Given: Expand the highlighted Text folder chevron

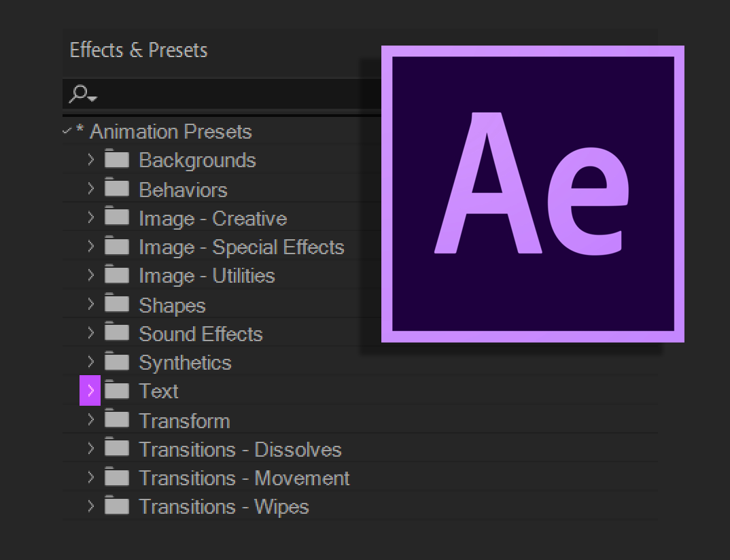Looking at the screenshot, I should 90,391.
